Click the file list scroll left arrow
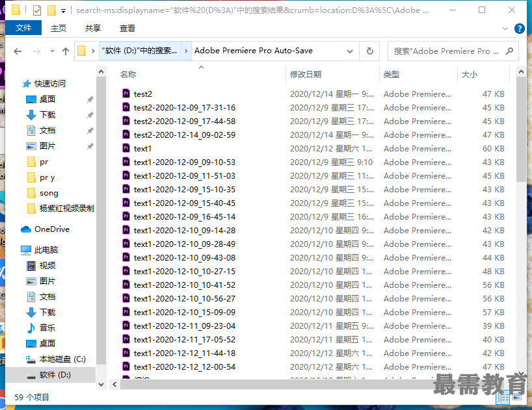The height and width of the screenshot is (410, 532). coord(114,385)
